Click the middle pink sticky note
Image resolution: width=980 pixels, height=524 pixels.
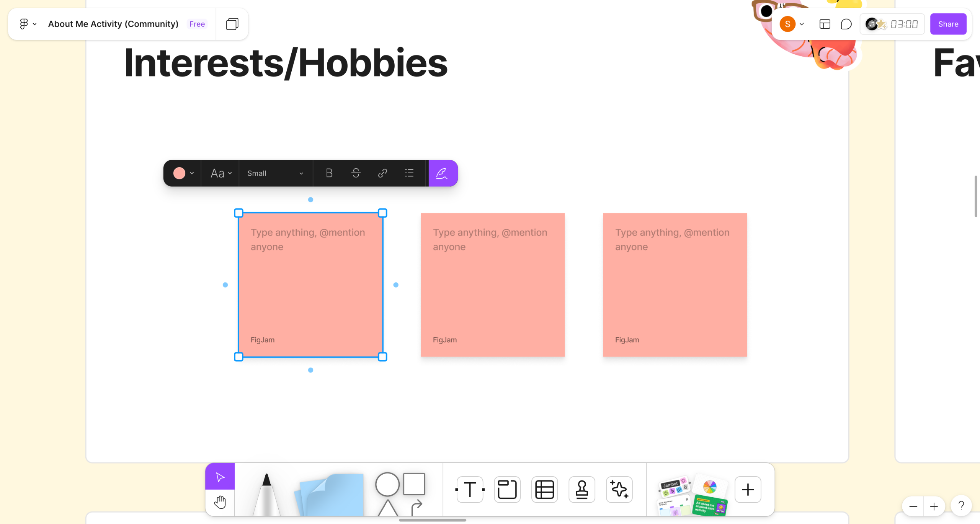tap(492, 285)
